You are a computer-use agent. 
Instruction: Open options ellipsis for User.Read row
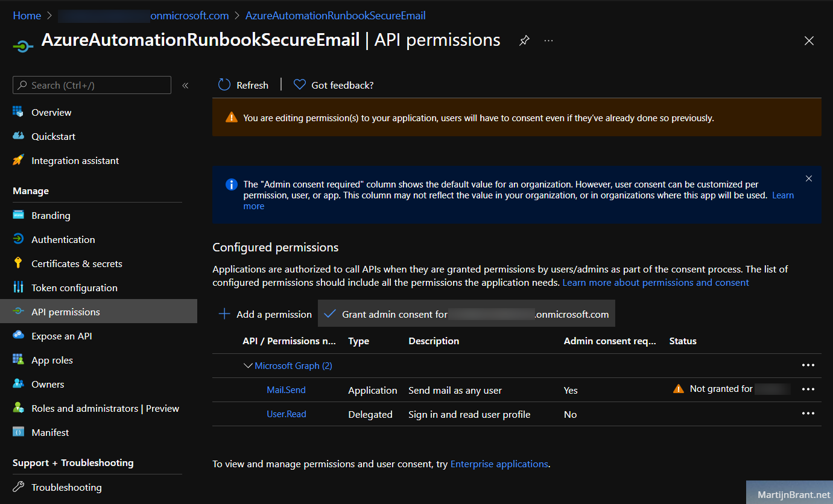point(808,414)
